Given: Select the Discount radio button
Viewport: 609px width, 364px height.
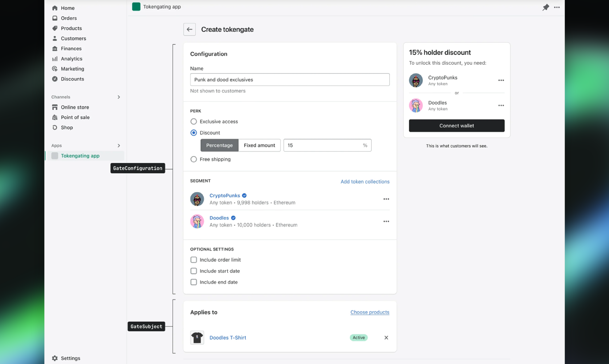Looking at the screenshot, I should pyautogui.click(x=194, y=133).
